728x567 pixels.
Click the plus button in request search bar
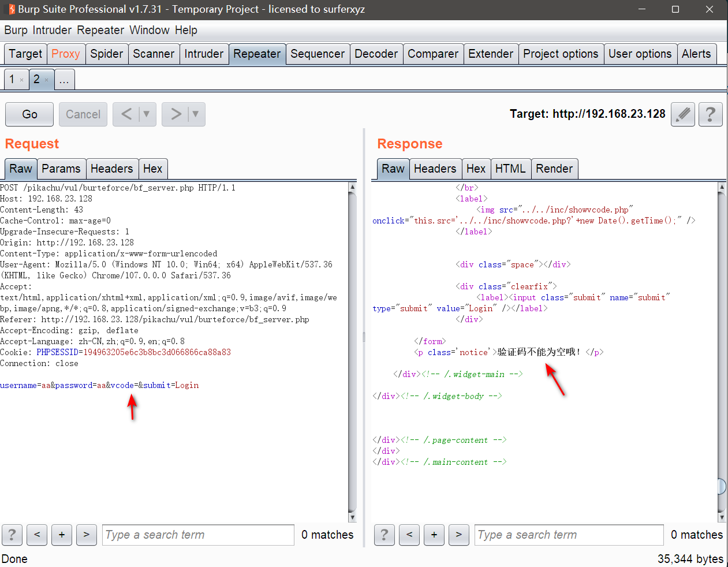pos(62,535)
